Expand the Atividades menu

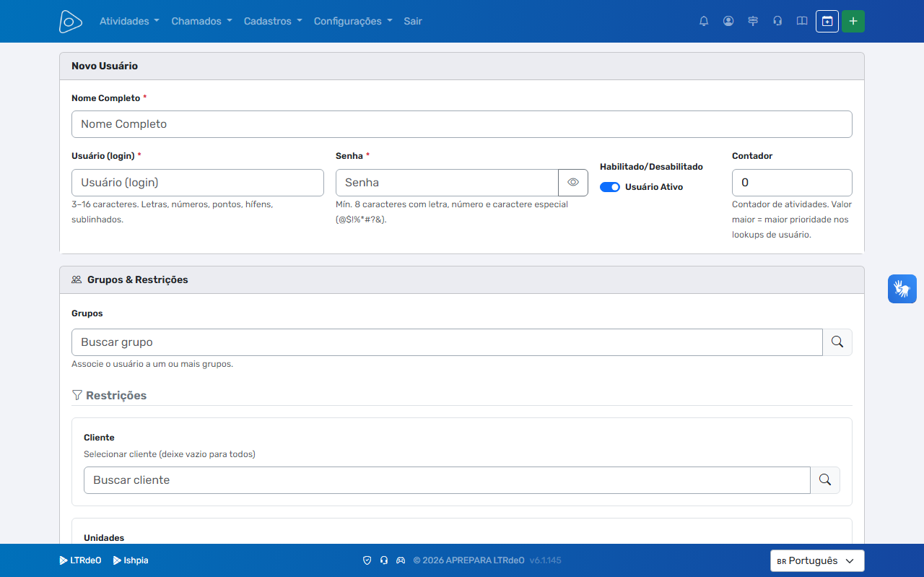tap(129, 21)
